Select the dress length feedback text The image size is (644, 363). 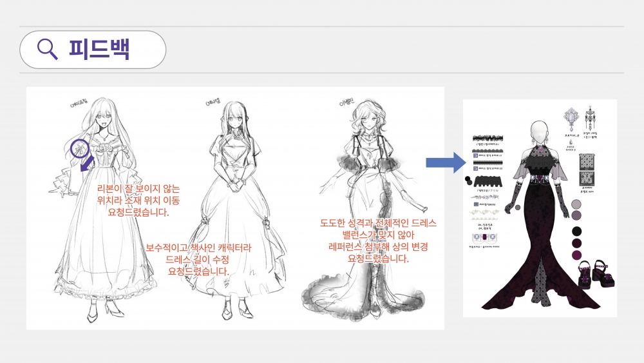[x=198, y=259]
